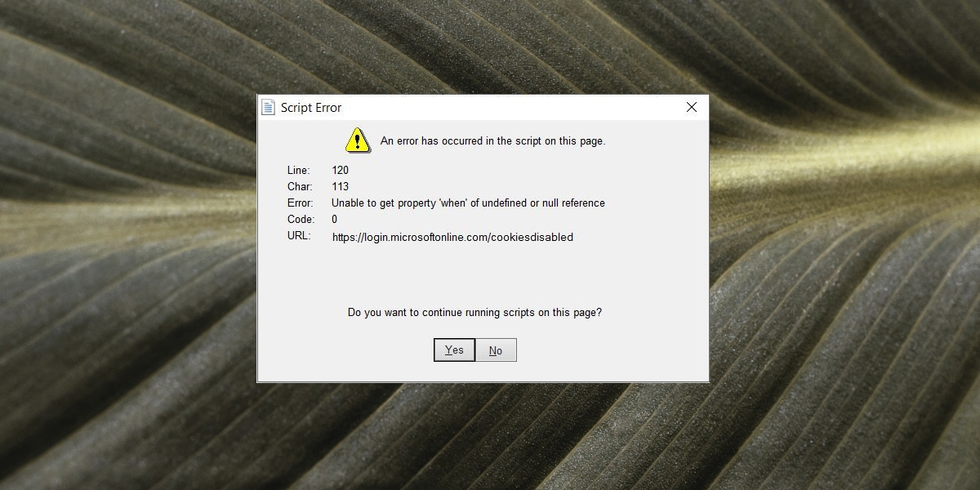Click the 'Code:' label
The image size is (980, 490).
coord(301,219)
